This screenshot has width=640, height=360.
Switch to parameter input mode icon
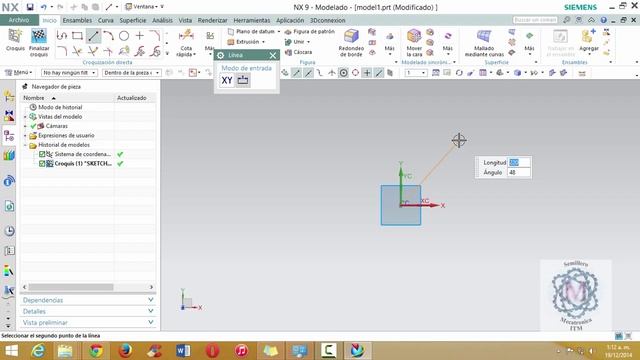coord(243,80)
